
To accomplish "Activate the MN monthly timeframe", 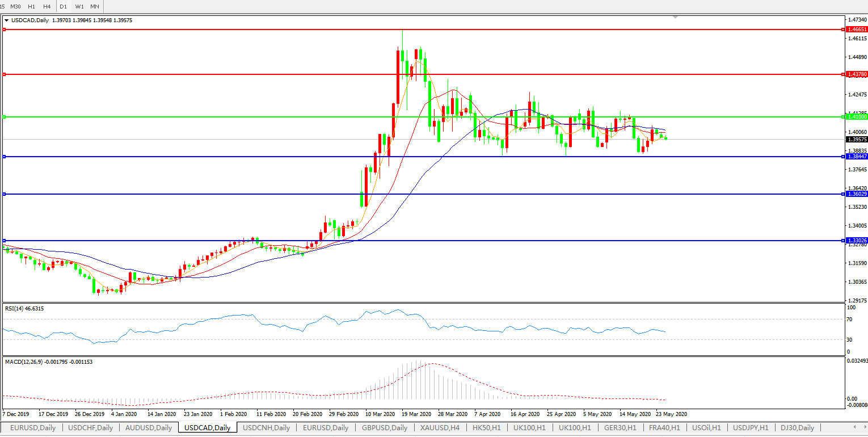I will coord(95,6).
